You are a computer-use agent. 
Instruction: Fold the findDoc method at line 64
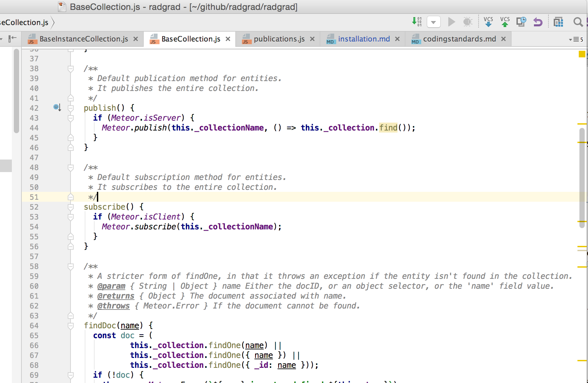pyautogui.click(x=71, y=326)
